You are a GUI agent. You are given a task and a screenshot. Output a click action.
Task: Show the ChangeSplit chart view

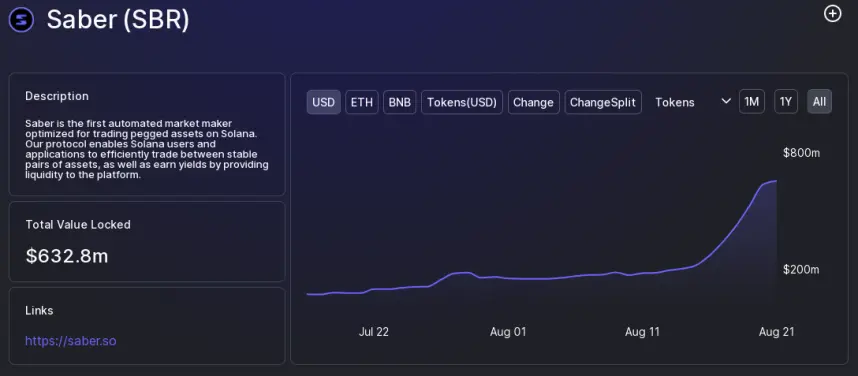tap(603, 102)
